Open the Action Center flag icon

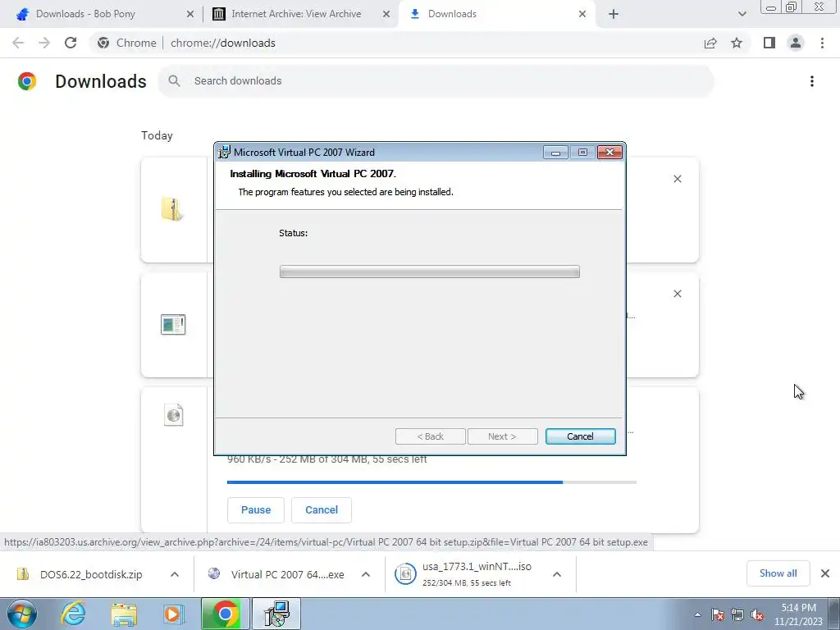click(718, 615)
